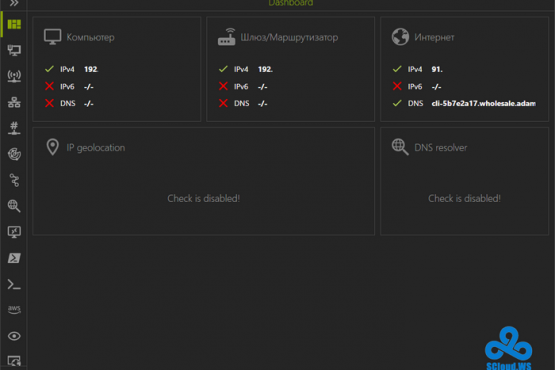
Task: Select the IP geolocation heading
Action: click(x=96, y=148)
